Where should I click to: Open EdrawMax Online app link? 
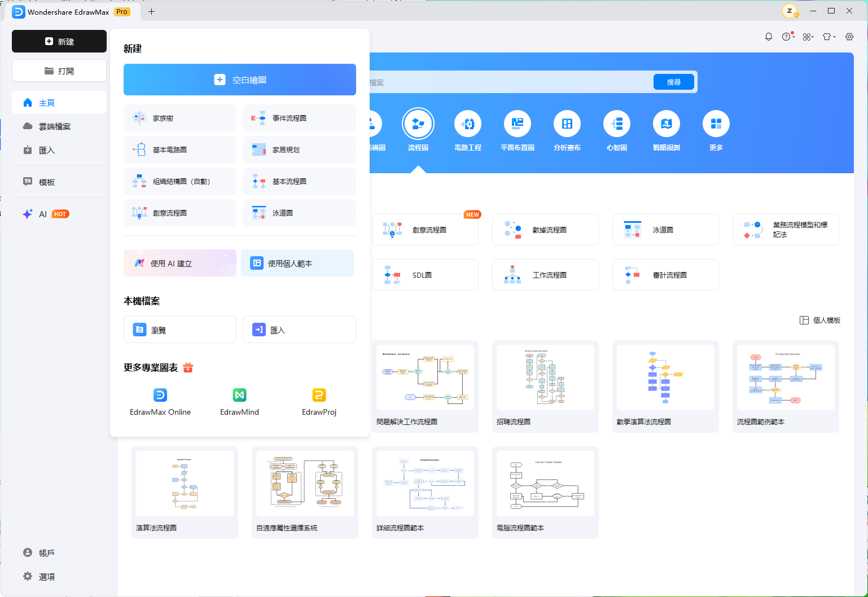click(160, 402)
